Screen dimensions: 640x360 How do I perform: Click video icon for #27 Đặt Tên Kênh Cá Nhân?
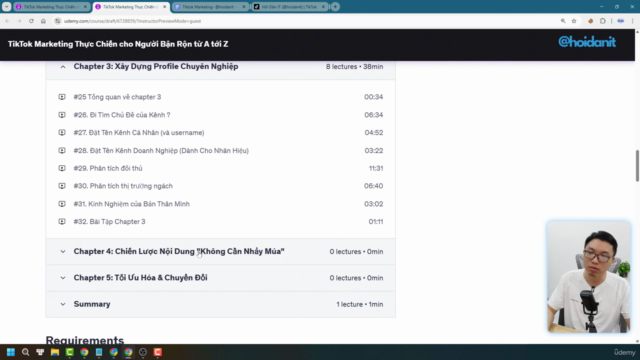click(62, 132)
